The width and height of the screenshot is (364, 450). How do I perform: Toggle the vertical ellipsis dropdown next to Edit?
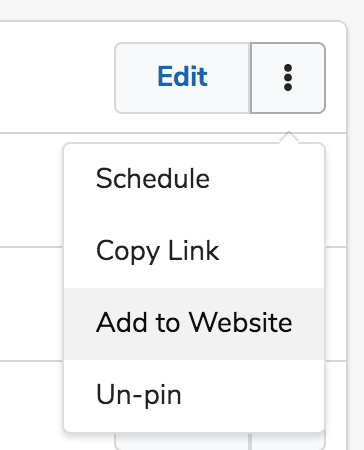pos(288,78)
